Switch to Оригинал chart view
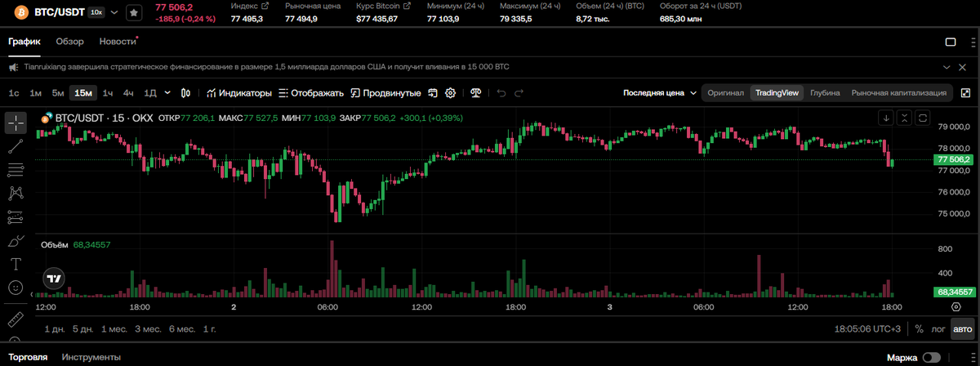Screen dimensions: 980x366 click(x=726, y=93)
